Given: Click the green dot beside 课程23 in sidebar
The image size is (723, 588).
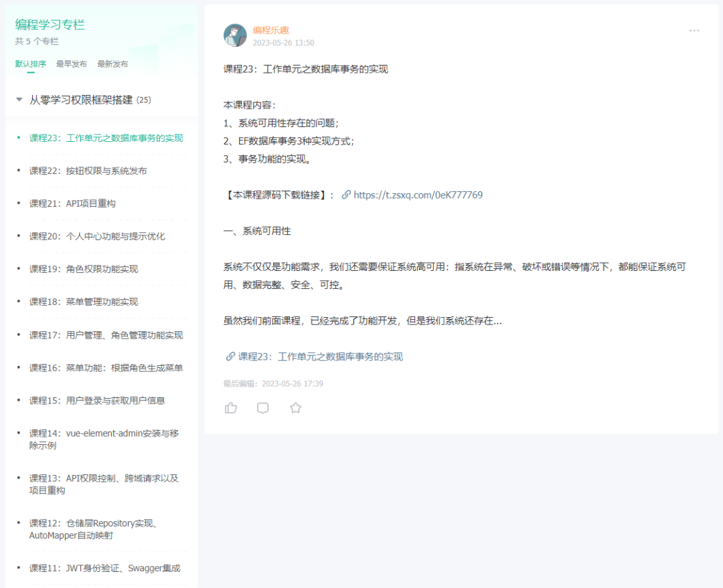Looking at the screenshot, I should click(x=19, y=137).
